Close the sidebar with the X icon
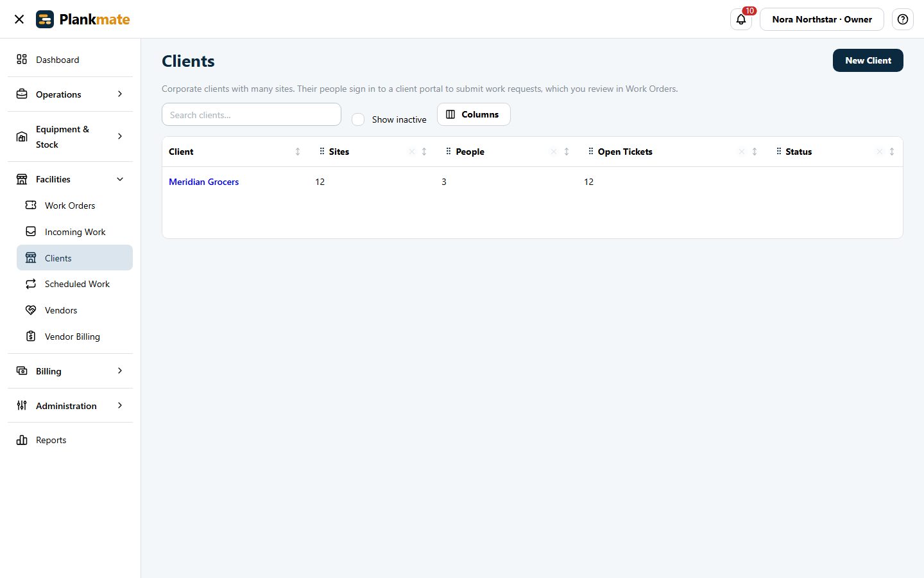The image size is (924, 578). 19,19
